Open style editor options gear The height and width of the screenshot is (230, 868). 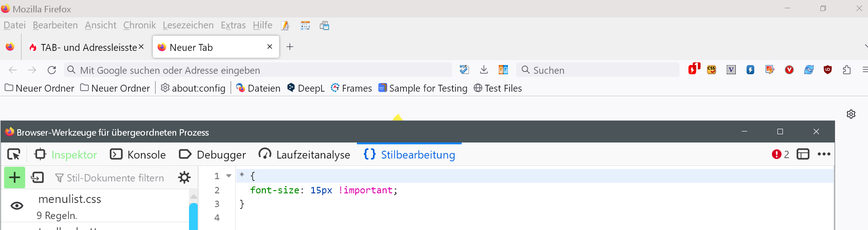[x=184, y=178]
